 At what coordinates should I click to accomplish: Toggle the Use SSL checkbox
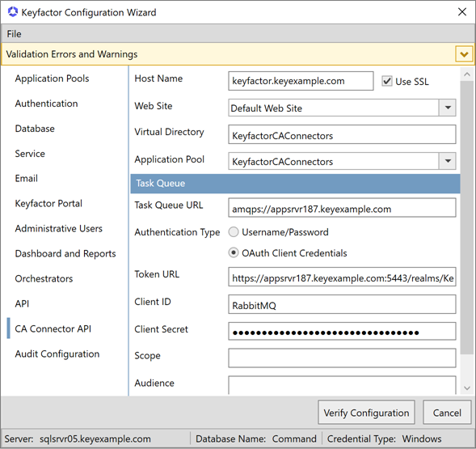(x=387, y=81)
